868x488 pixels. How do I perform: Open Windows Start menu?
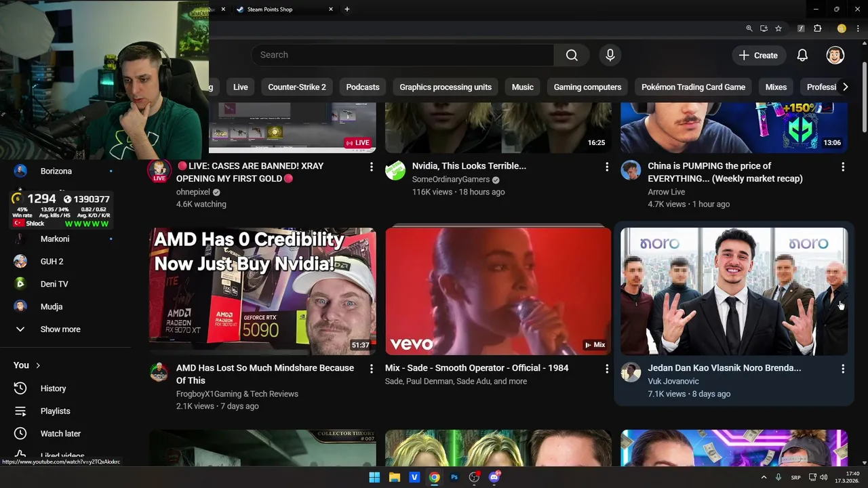374,477
